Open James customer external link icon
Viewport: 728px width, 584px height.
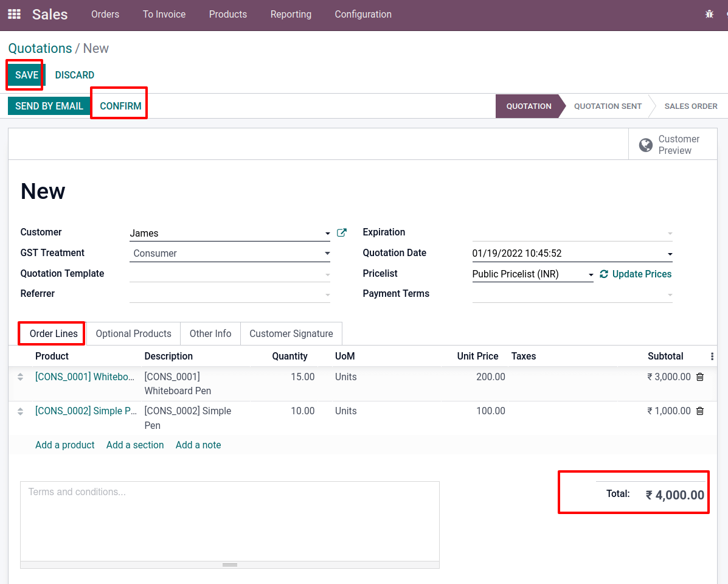(342, 232)
